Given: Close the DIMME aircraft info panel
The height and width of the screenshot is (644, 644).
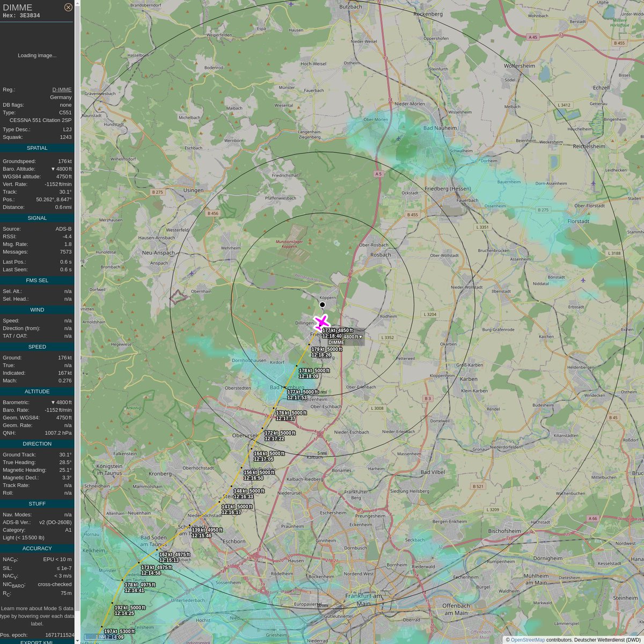Looking at the screenshot, I should pyautogui.click(x=68, y=7).
